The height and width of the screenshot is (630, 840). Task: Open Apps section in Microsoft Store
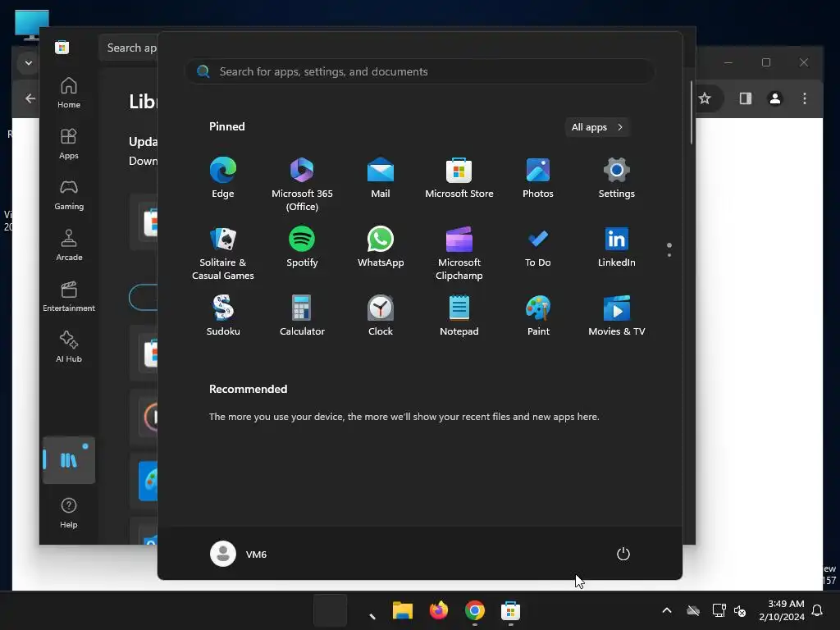click(69, 144)
